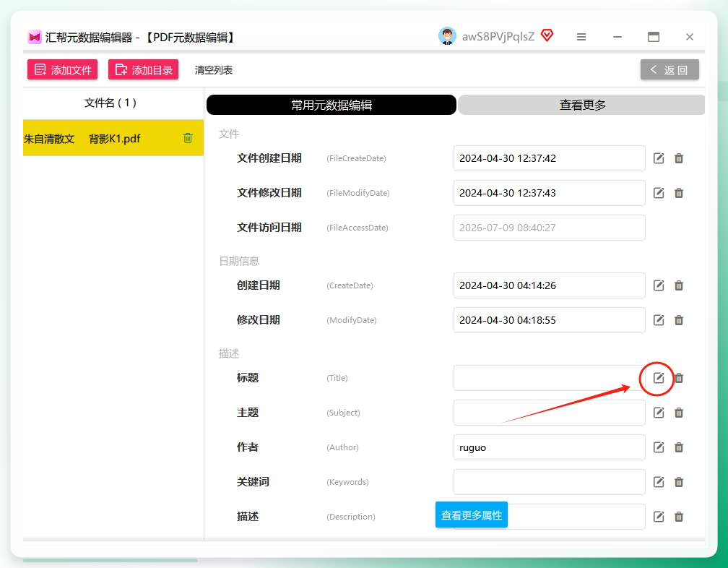This screenshot has height=568, width=728.
Task: Click trash icon for 描述 (Description) row
Action: (x=679, y=517)
